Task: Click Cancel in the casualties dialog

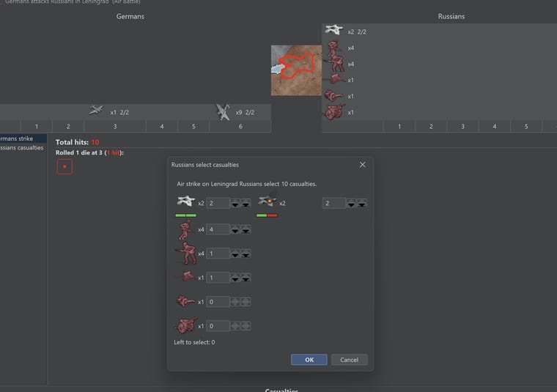Action: [349, 360]
